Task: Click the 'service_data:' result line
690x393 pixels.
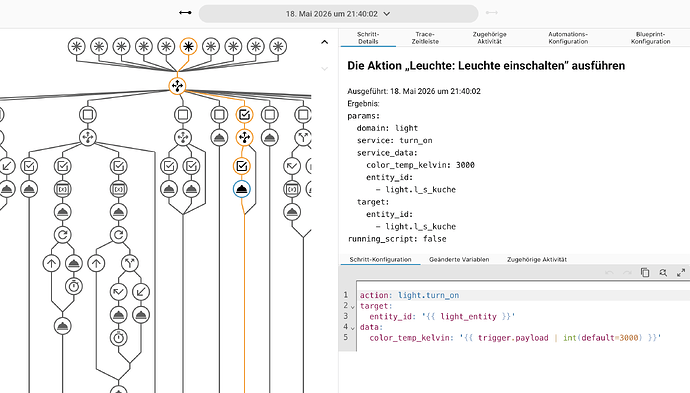Action: 387,153
